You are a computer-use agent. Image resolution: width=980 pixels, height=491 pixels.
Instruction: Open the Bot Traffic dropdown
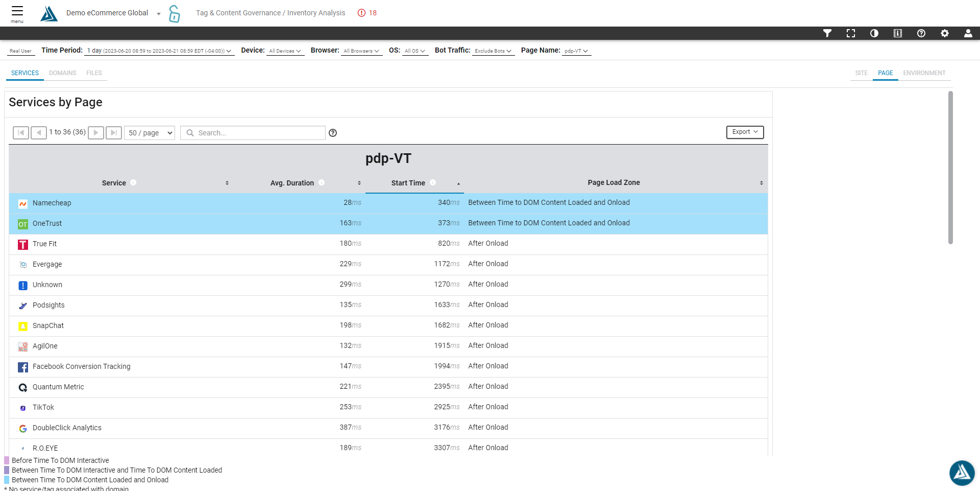point(493,51)
